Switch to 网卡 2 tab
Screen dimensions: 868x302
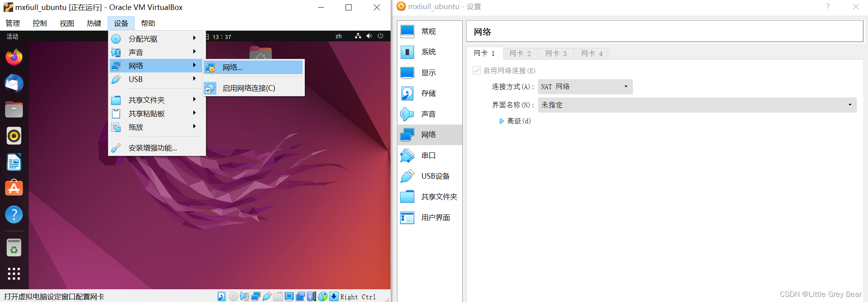click(x=520, y=54)
